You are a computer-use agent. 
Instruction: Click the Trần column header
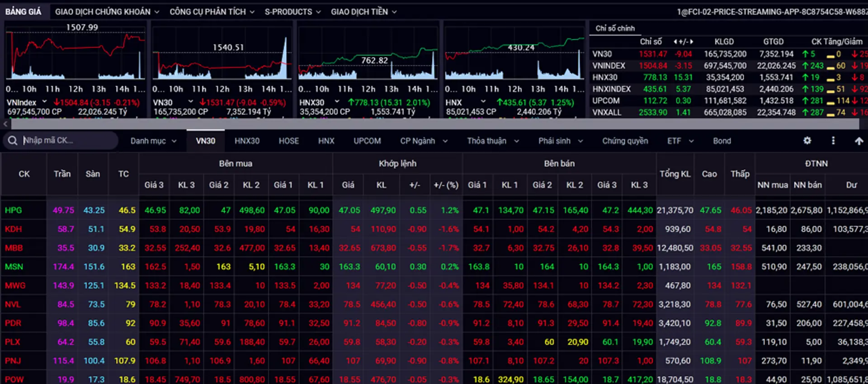[x=62, y=174]
